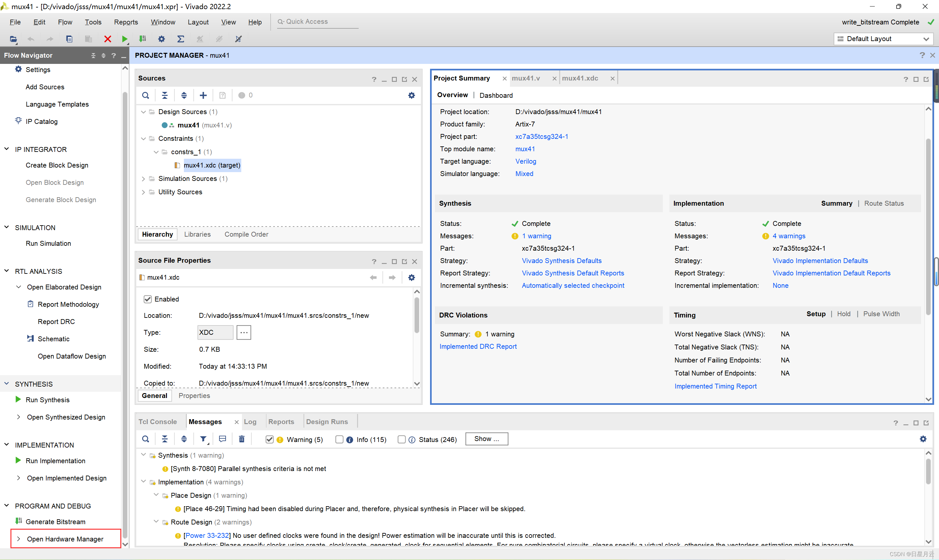Expand Simulation Sources tree node
The height and width of the screenshot is (560, 939).
point(143,179)
